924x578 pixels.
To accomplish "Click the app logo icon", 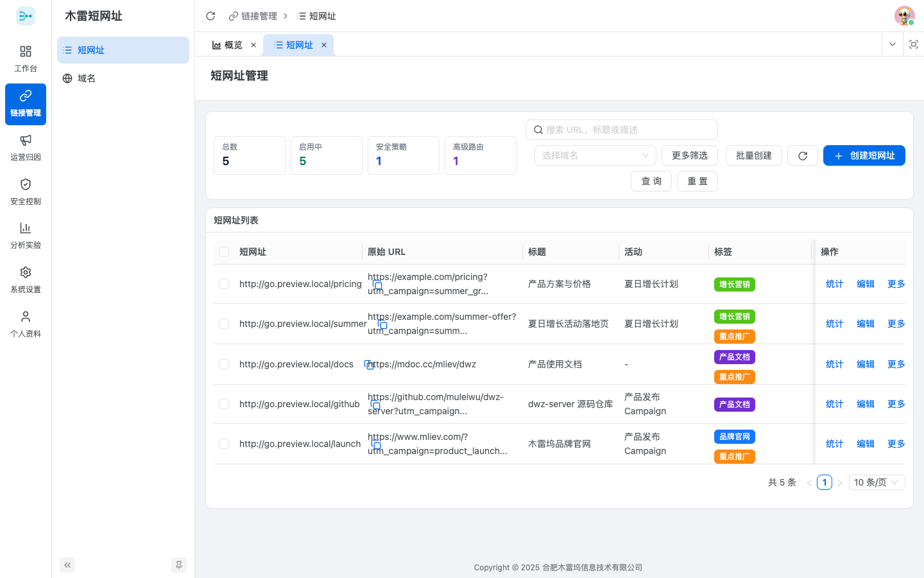I will point(26,16).
